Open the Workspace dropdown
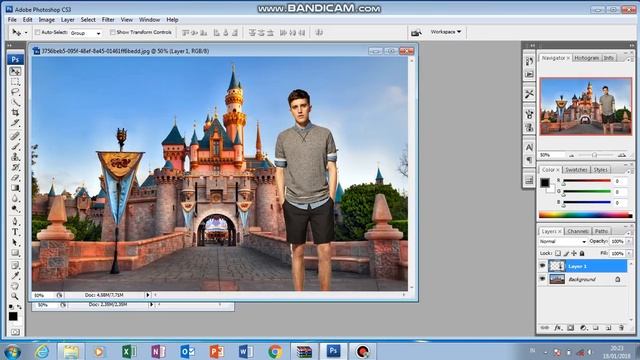640x360 pixels. (446, 32)
